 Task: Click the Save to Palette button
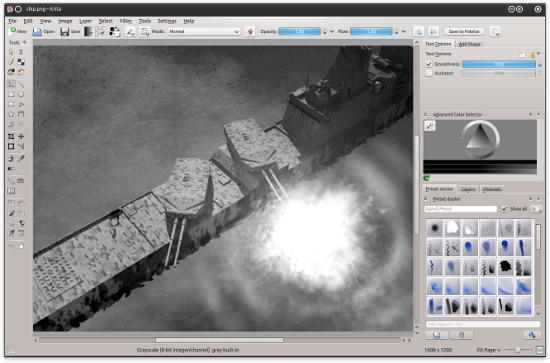pyautogui.click(x=464, y=32)
